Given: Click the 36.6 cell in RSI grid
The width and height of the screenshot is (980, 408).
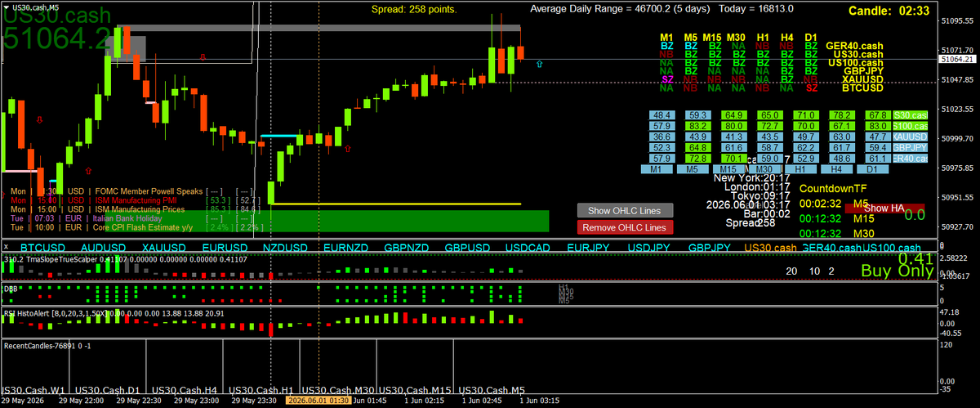Looking at the screenshot, I should tap(662, 137).
